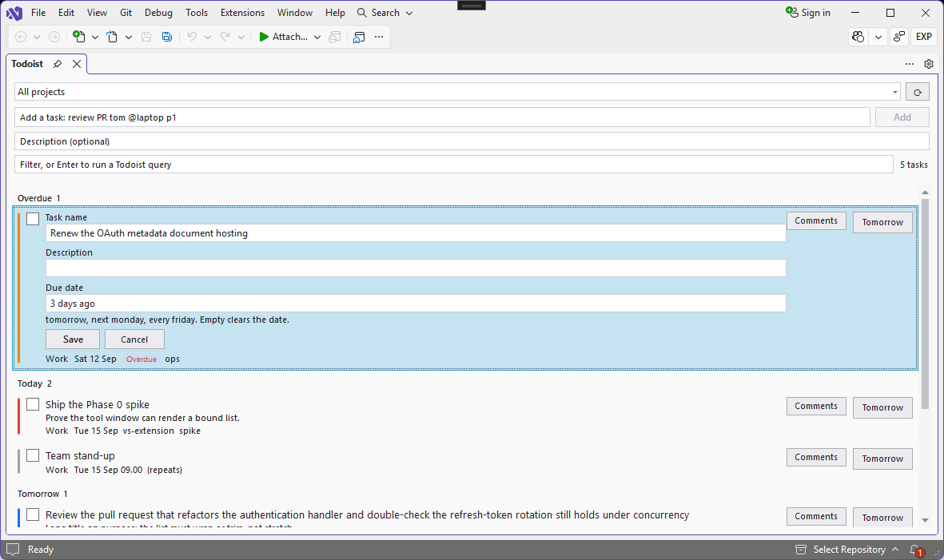944x560 pixels.
Task: Open GitHub Copilot icon
Action: (x=858, y=37)
